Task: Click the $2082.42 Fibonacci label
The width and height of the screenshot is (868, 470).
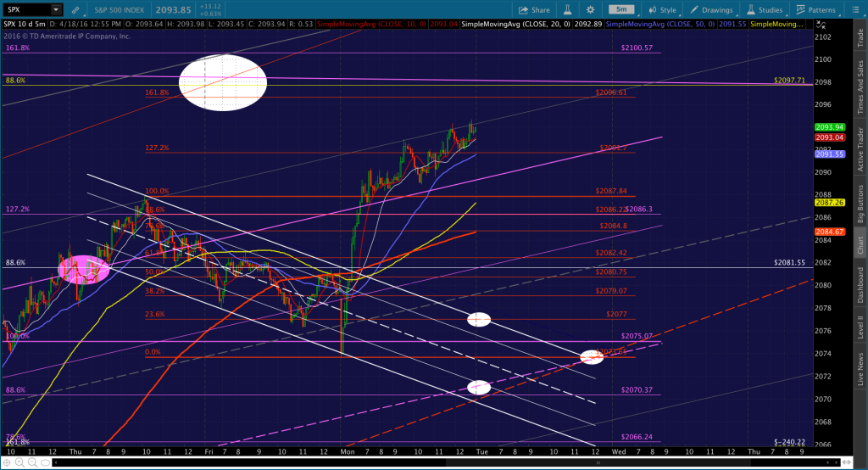Action: pos(611,253)
